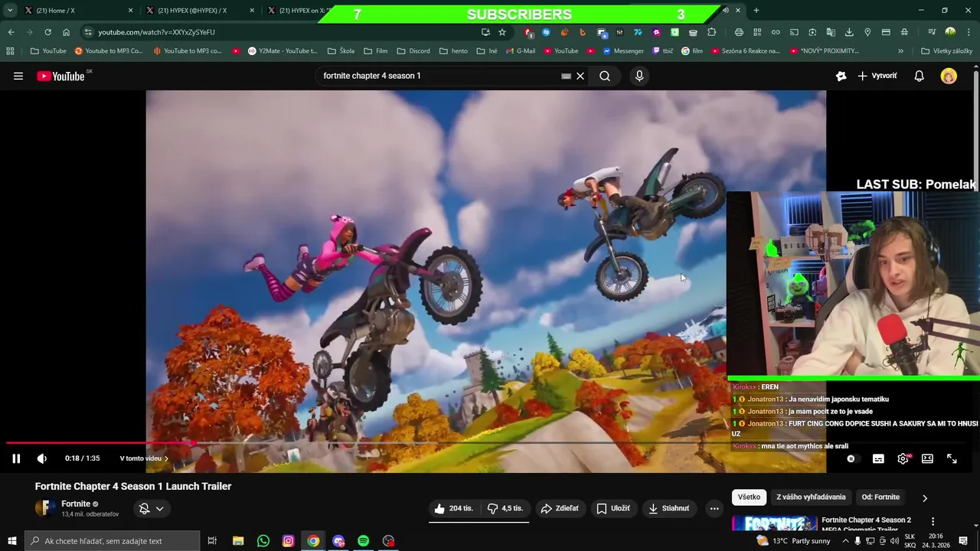The width and height of the screenshot is (980, 551).
Task: Open the Messenger bookmark
Action: 622,51
